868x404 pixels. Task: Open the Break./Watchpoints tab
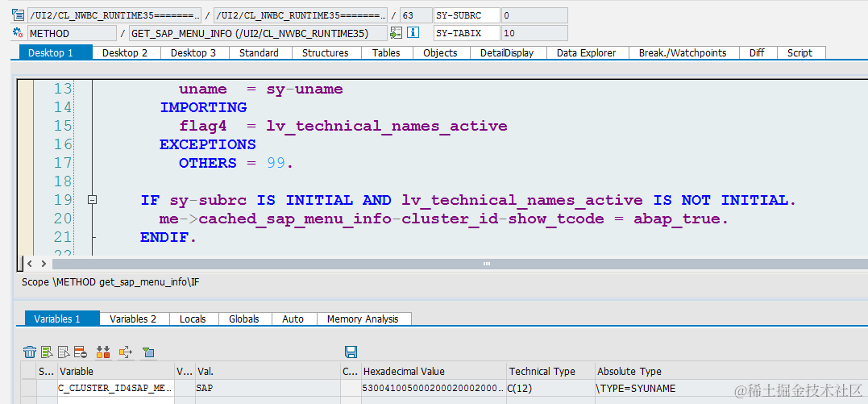pos(682,52)
